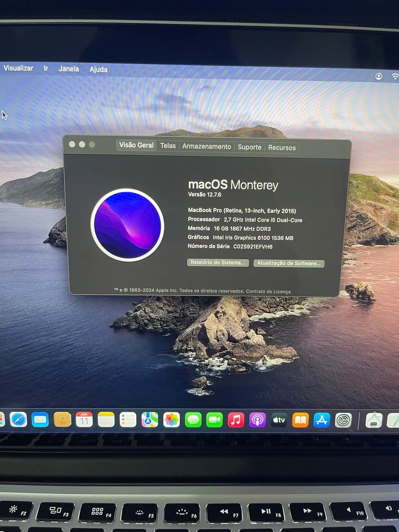Click Intel Iris Graphics 6100 1536 MB text
Viewport: 399px width, 532px height.
click(x=253, y=238)
